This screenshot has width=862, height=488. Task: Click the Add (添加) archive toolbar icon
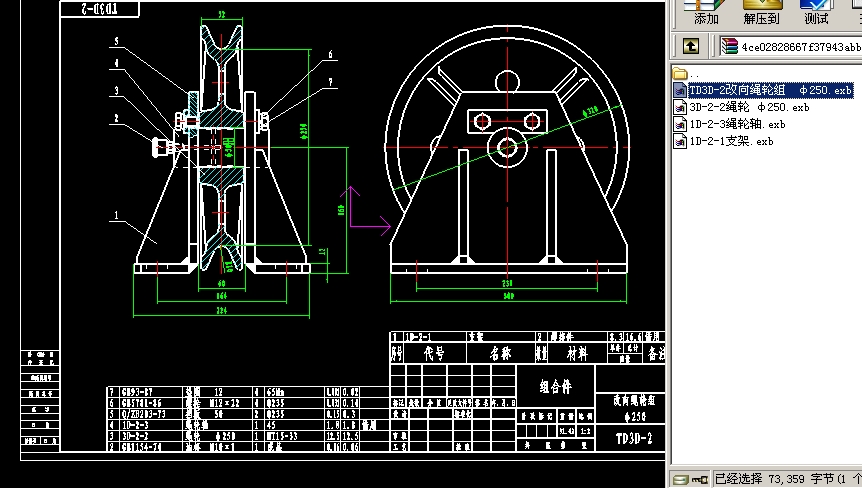(x=706, y=12)
